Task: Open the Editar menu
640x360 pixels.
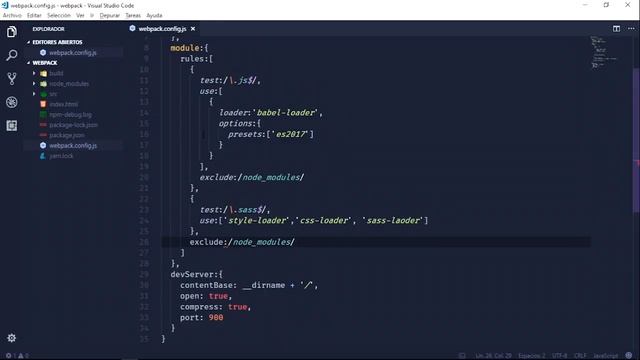Action: pyautogui.click(x=34, y=16)
